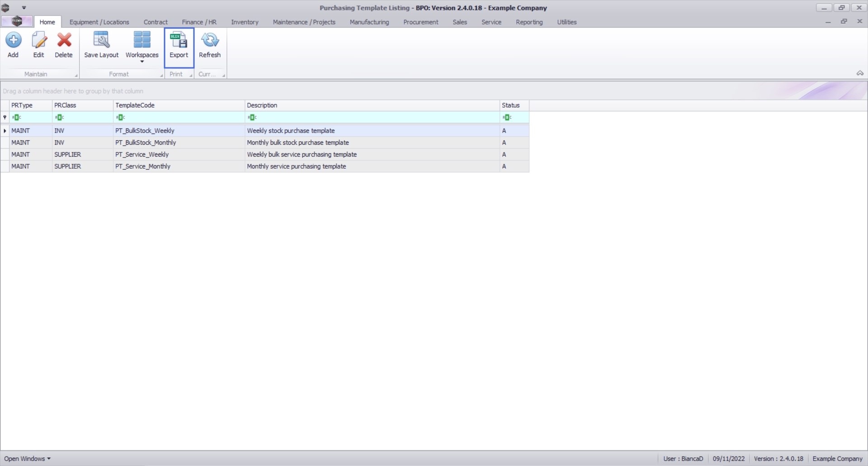Open the Maintenance / Projects tab

[x=304, y=22]
